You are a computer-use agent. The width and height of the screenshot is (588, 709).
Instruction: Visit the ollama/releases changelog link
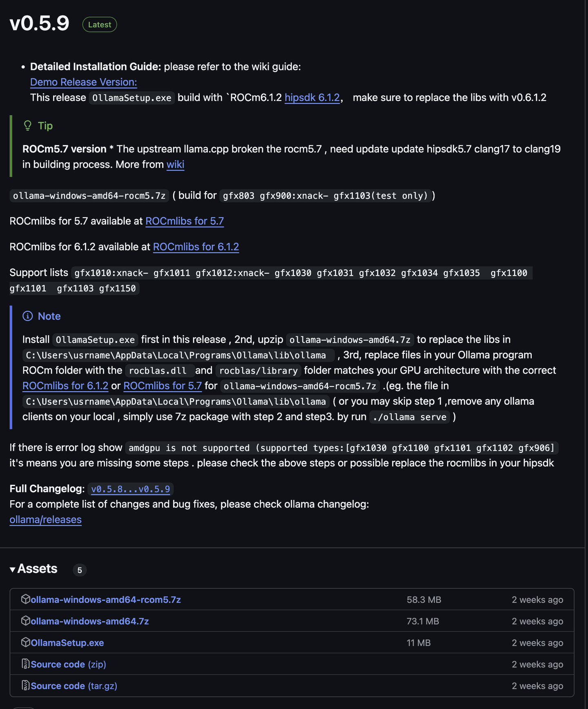(45, 519)
